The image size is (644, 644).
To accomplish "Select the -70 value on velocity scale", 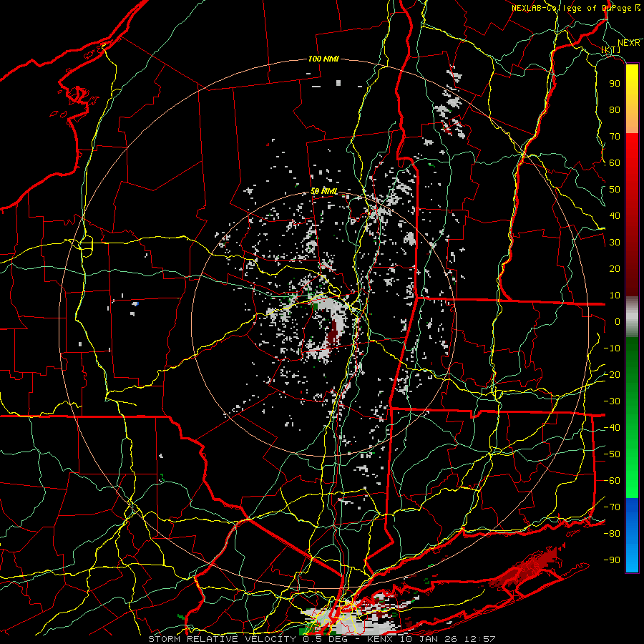I will point(612,507).
